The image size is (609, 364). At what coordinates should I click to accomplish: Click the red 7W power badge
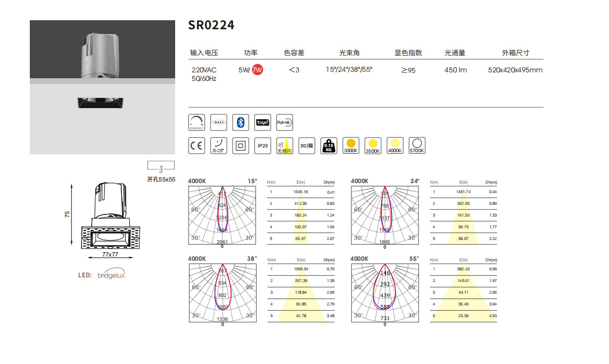pos(258,70)
